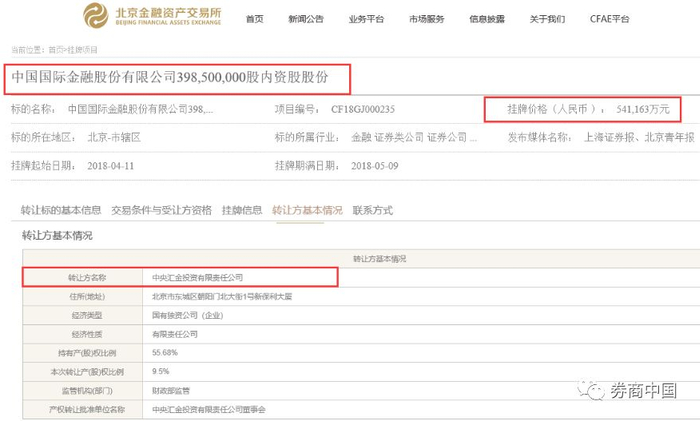Image resolution: width=700 pixels, height=421 pixels.
Task: Click the 本次转让产(股)权比例 label cell
Action: pos(83,371)
